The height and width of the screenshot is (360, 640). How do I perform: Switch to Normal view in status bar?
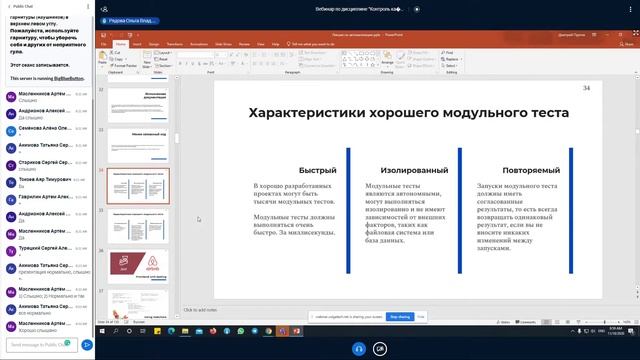(x=546, y=322)
